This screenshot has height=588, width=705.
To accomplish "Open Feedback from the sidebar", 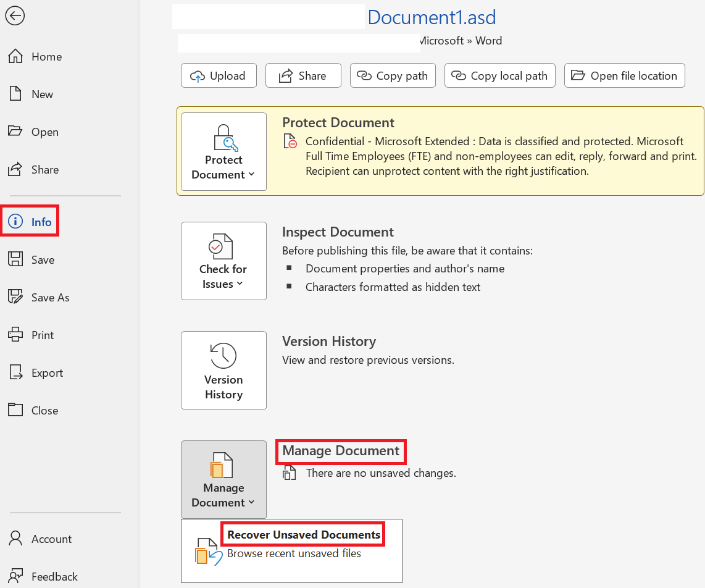I will click(x=54, y=577).
